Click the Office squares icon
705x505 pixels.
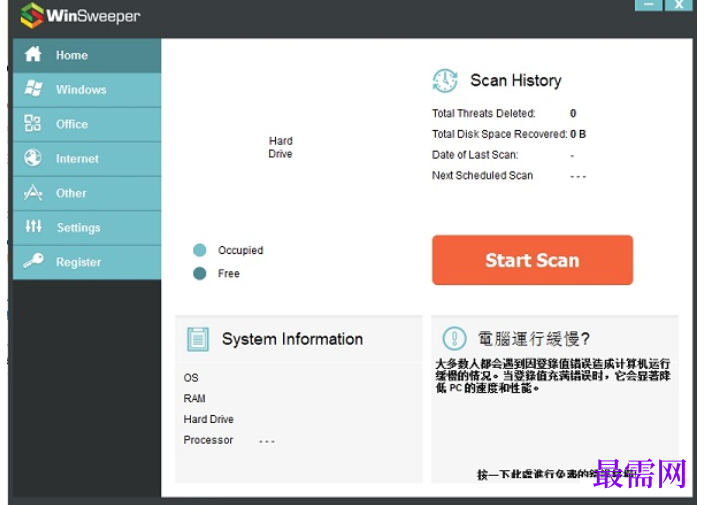click(x=32, y=123)
